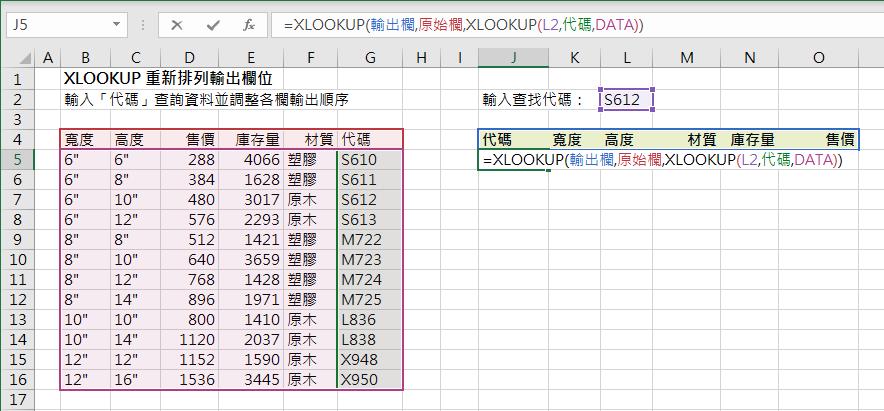Select column G header
This screenshot has width=884, height=411.
[x=370, y=58]
